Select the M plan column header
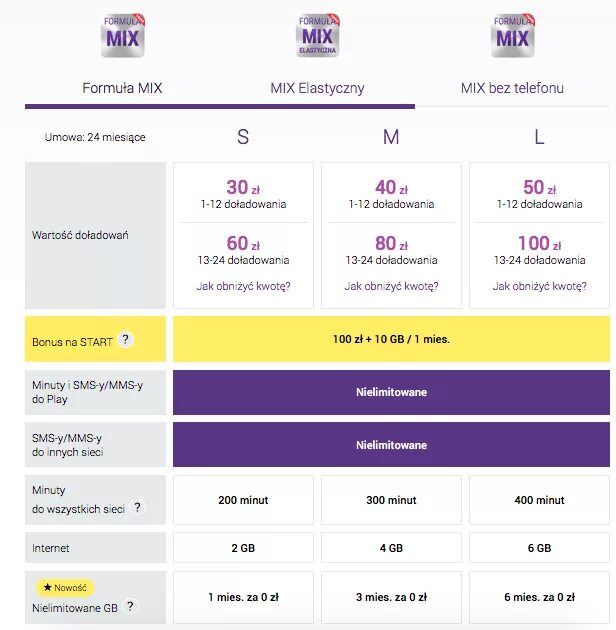This screenshot has height=630, width=616. pyautogui.click(x=391, y=137)
